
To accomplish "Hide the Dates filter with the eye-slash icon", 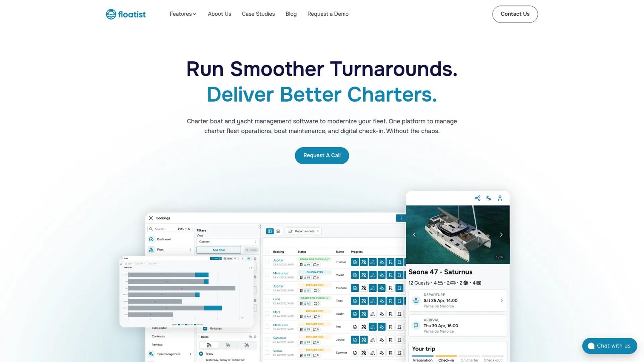I will pyautogui.click(x=251, y=337).
